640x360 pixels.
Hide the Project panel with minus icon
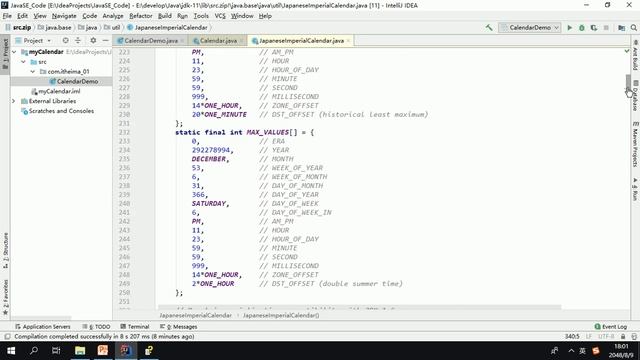pyautogui.click(x=105, y=40)
